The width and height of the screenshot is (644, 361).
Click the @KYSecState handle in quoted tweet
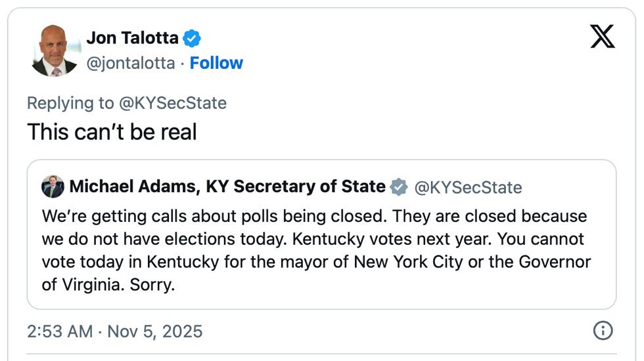(467, 188)
